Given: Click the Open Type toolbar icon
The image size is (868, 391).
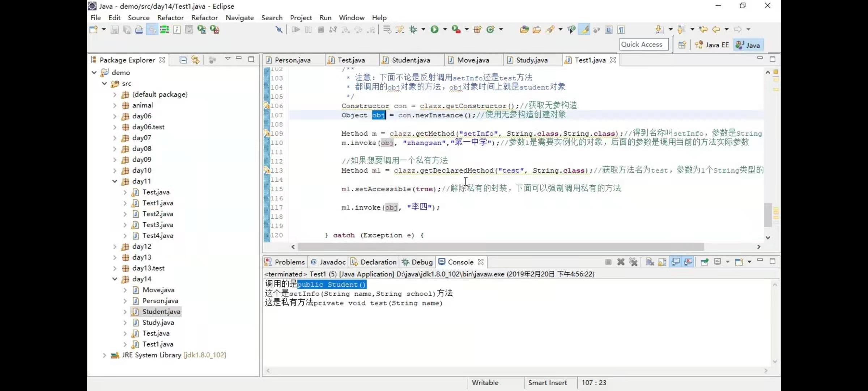Looking at the screenshot, I should click(x=524, y=30).
